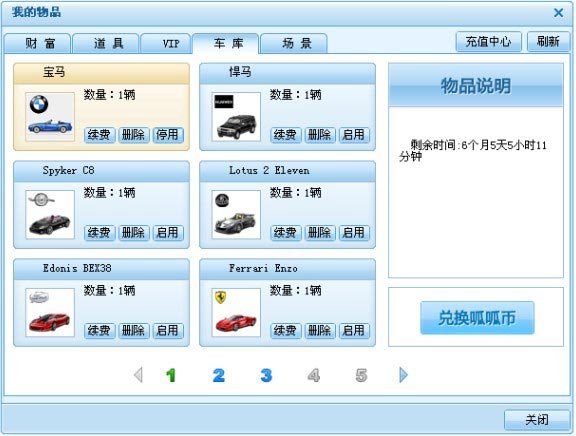Switch to the 场景 tab
The width and height of the screenshot is (576, 436).
(294, 43)
